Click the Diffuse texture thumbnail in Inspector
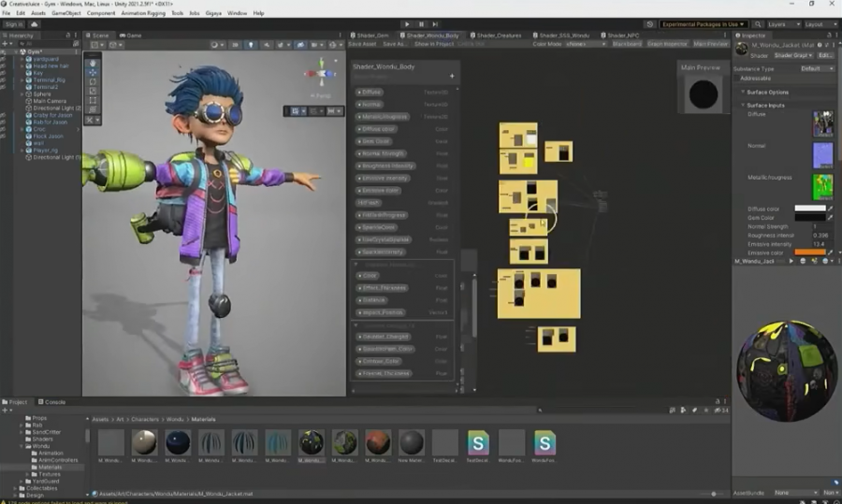 coord(822,124)
